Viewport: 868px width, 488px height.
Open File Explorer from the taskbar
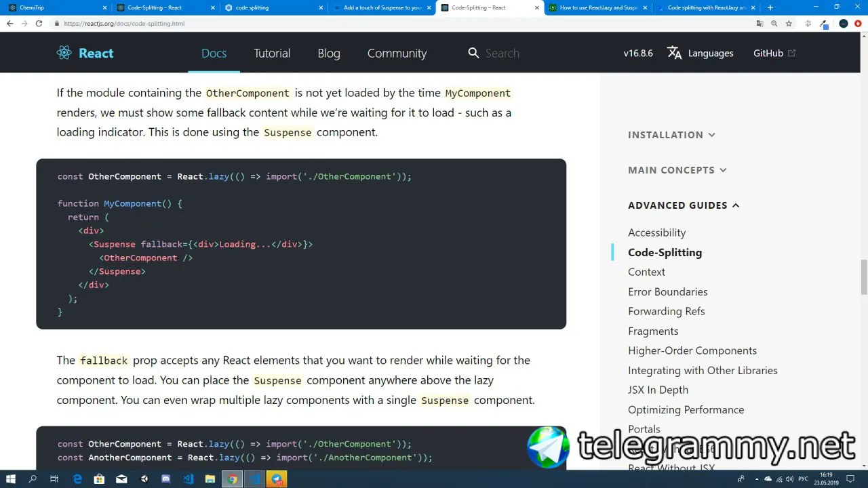coord(210,479)
